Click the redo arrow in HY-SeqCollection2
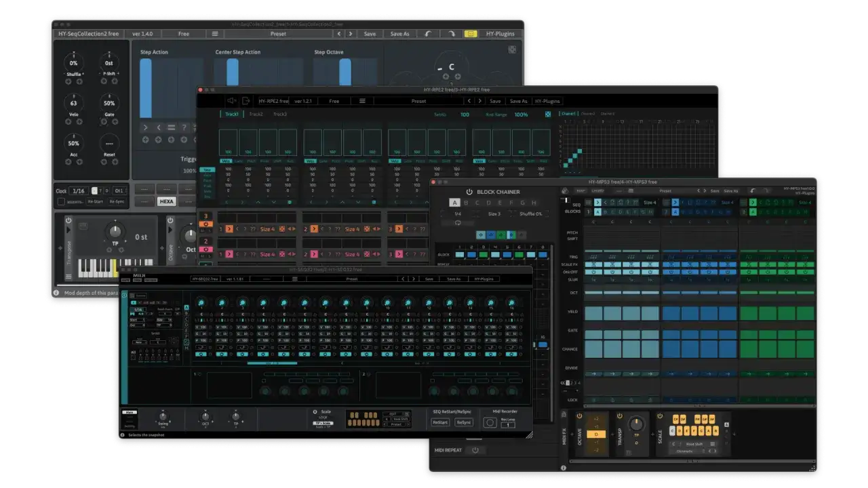Image resolution: width=868 pixels, height=488 pixels. (452, 33)
